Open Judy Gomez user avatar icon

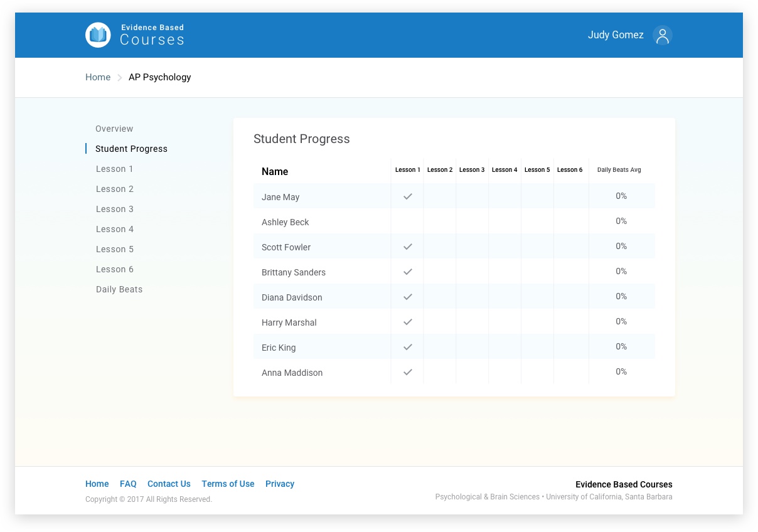coord(663,35)
